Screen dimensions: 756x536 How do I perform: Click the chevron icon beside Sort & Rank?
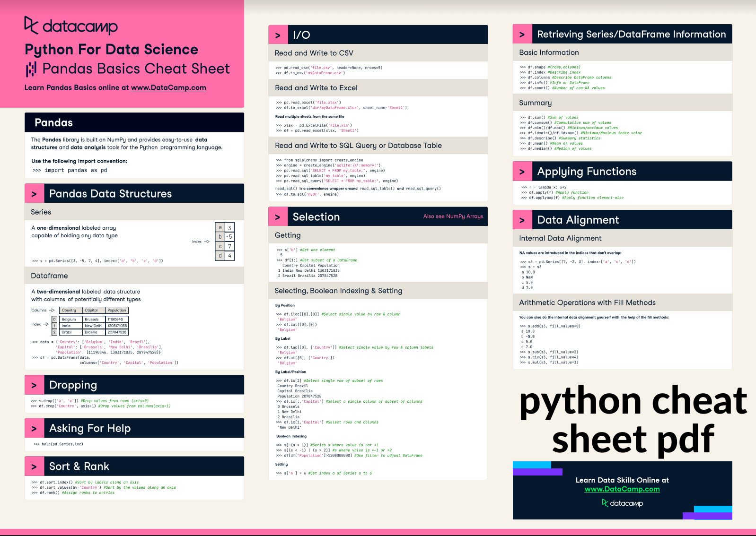pos(34,467)
